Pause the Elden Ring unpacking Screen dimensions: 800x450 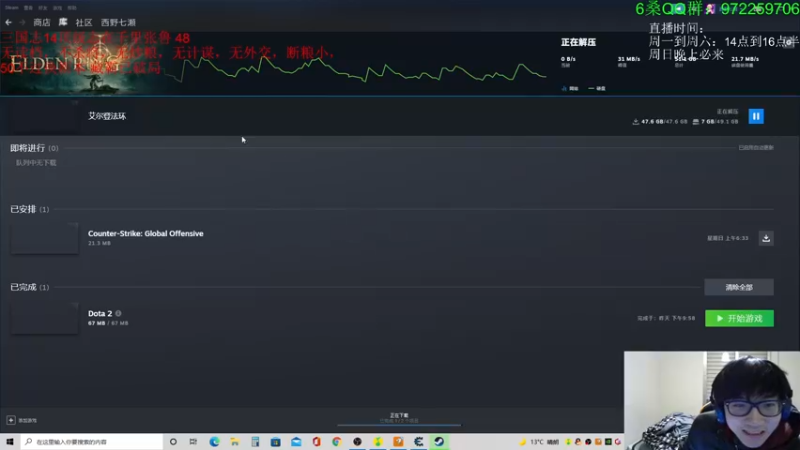pos(756,116)
